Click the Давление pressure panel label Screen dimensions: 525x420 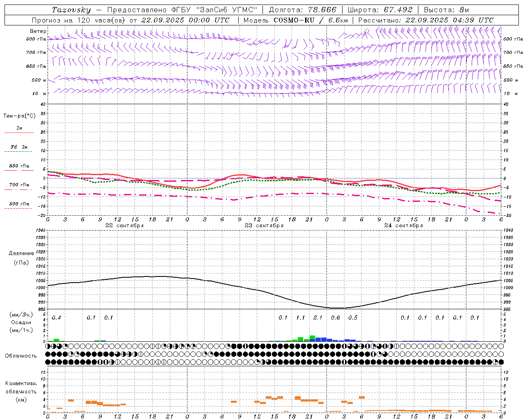coord(21,253)
